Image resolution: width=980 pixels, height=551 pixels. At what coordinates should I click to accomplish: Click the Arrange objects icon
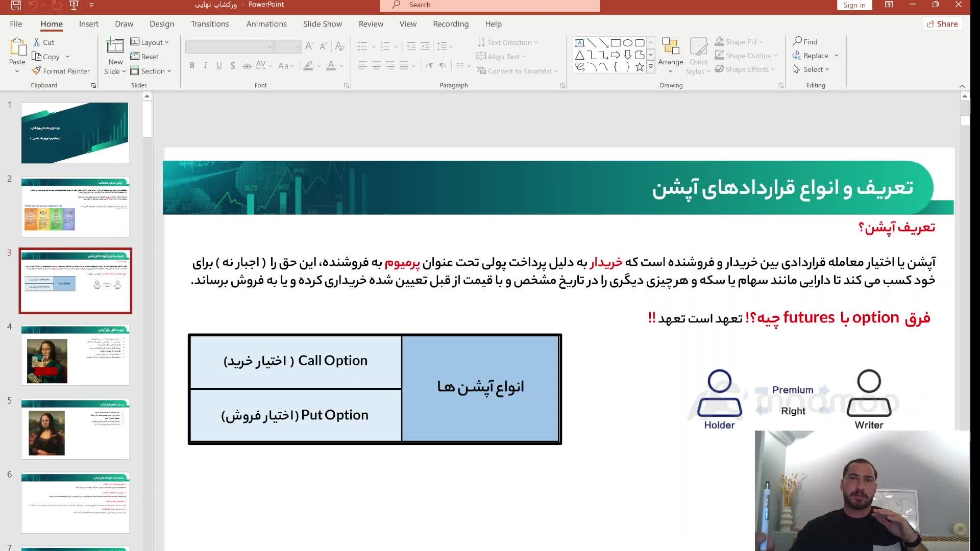tap(670, 46)
